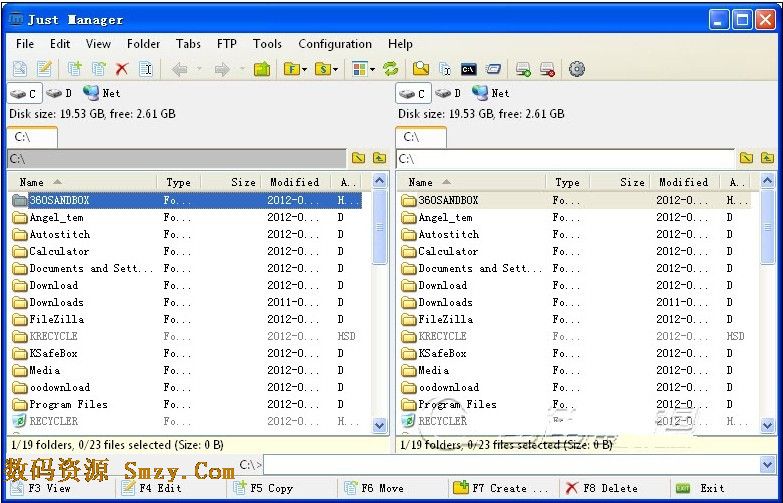Open the Configuration menu
This screenshot has width=783, height=503.
point(335,44)
